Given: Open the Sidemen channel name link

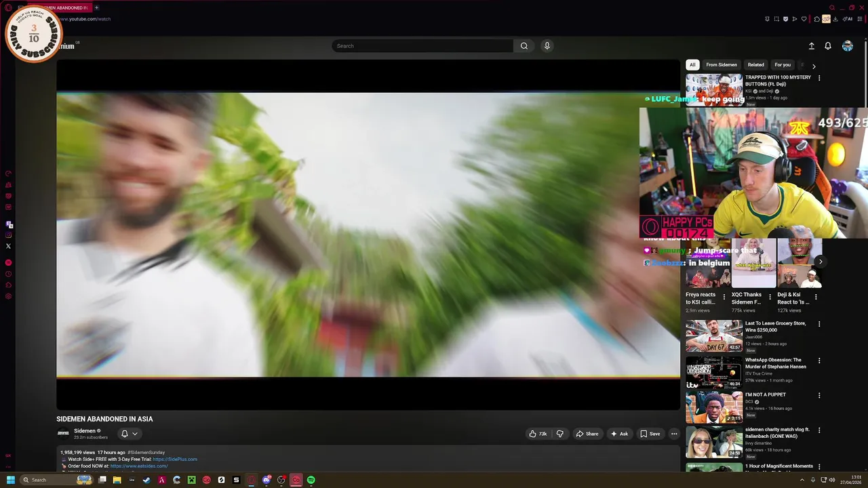Looking at the screenshot, I should coord(85,431).
